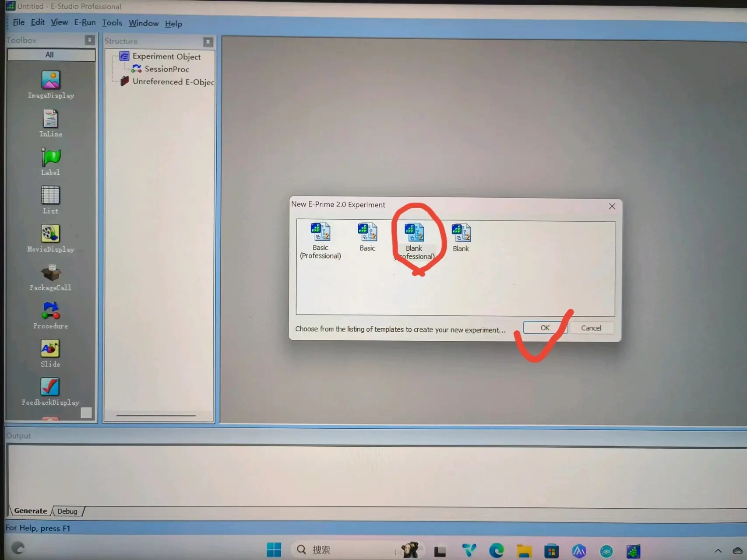
Task: Select the Slide toolbox object
Action: pos(50,353)
